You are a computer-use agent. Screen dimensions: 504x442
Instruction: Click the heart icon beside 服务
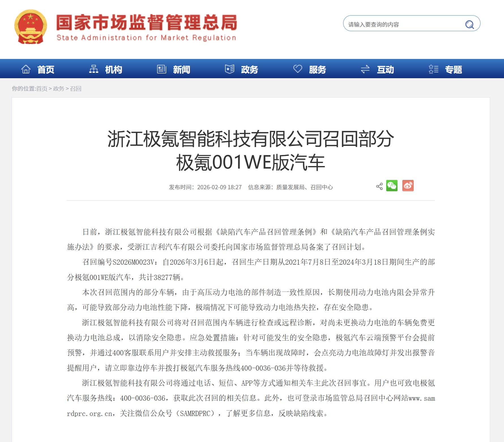298,69
